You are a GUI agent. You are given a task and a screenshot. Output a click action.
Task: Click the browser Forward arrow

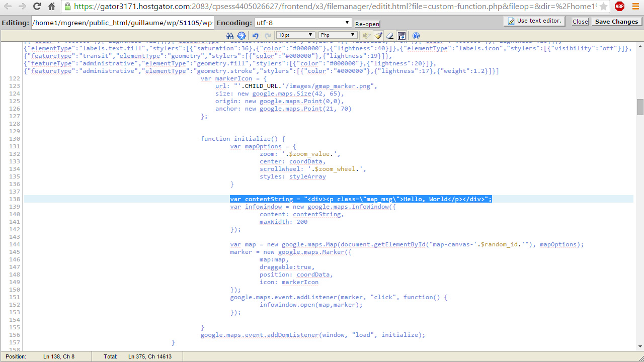(x=22, y=7)
